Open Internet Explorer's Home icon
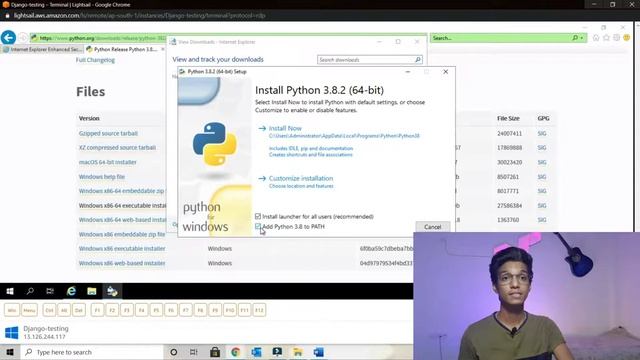 (x=596, y=38)
